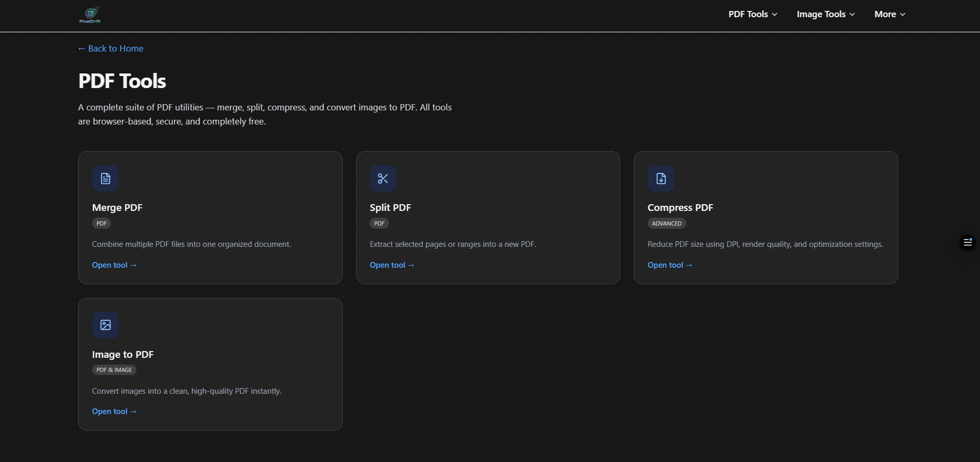Open tool link under Merge PDF

point(114,265)
